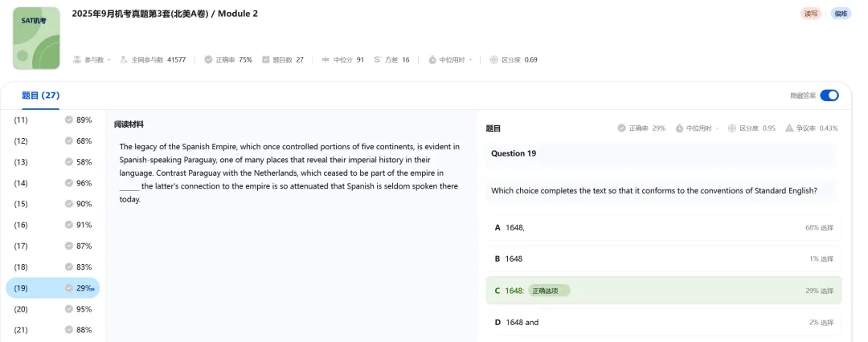Click the 中位分 icon in header stats

325,59
